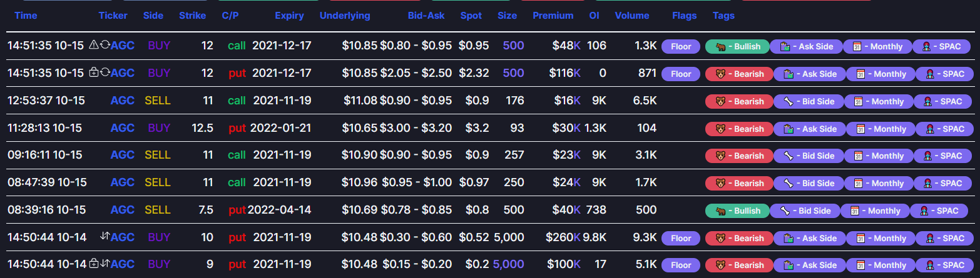Open the AGC ticker link in the 08:39:16 row
Viewport: 980px width, 278px height.
pyautogui.click(x=123, y=210)
